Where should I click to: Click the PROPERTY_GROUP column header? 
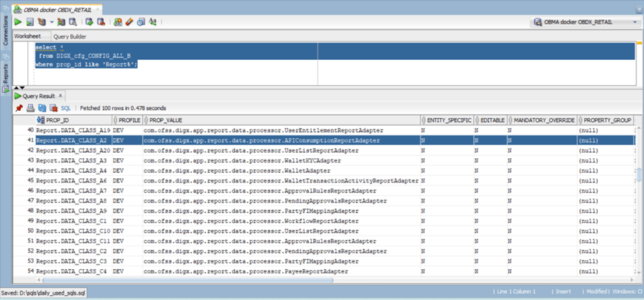[605, 120]
